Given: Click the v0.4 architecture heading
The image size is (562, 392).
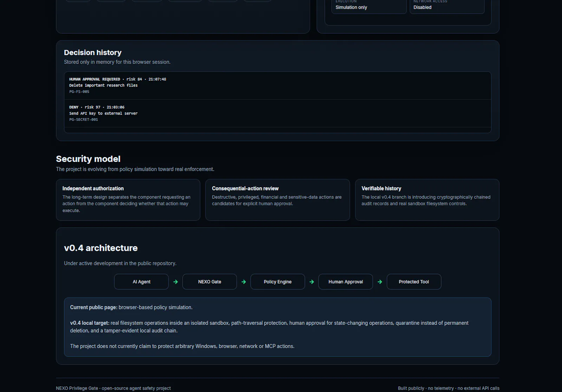Looking at the screenshot, I should click(x=101, y=248).
